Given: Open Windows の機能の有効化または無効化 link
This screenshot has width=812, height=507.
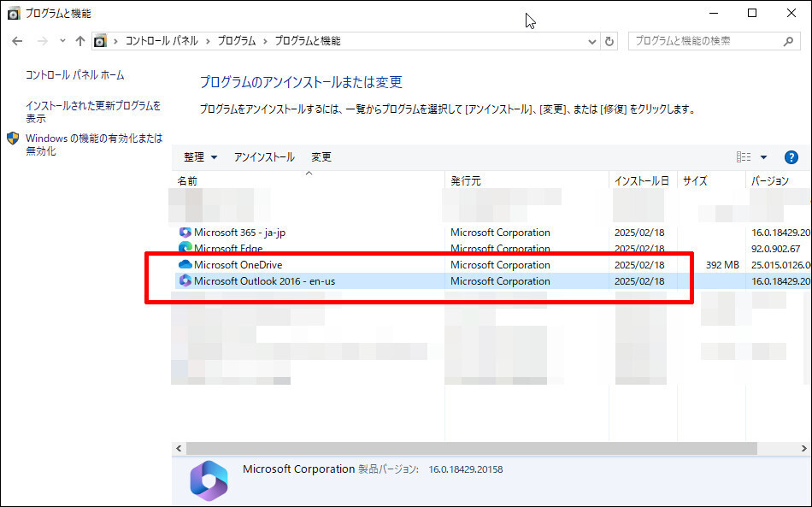Looking at the screenshot, I should coord(94,144).
